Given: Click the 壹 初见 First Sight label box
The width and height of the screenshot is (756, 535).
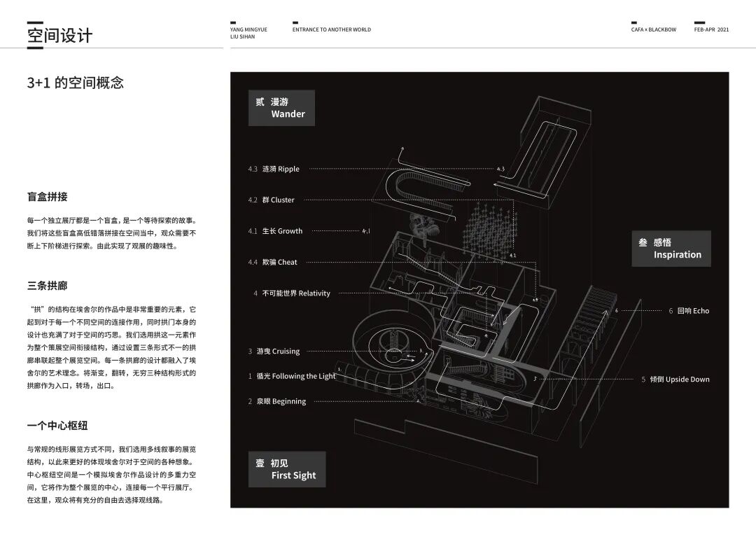Looking at the screenshot, I should tap(287, 469).
